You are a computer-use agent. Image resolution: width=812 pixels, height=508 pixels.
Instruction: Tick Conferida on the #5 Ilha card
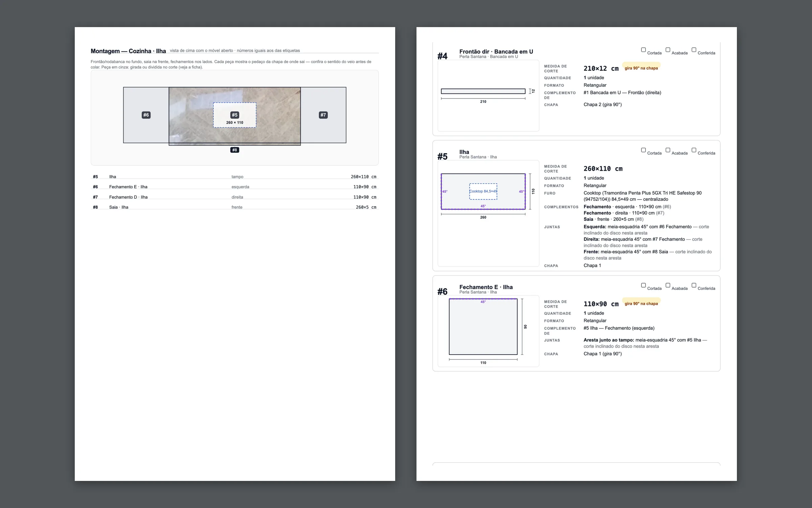pyautogui.click(x=694, y=150)
